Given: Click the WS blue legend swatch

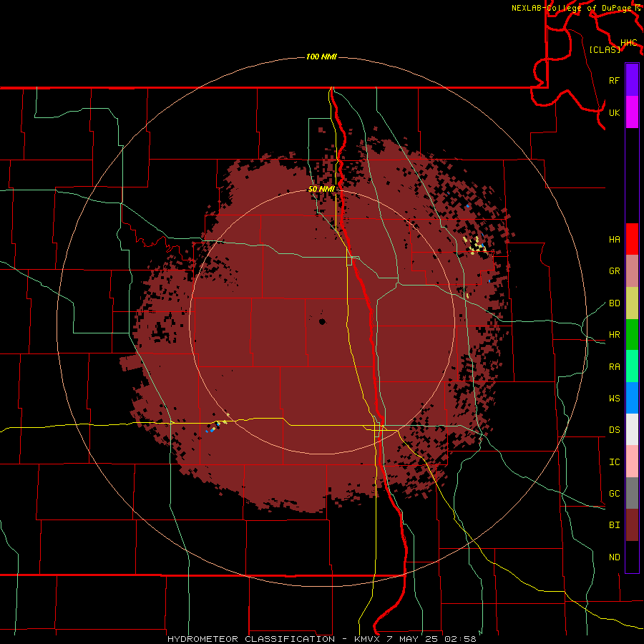Looking at the screenshot, I should (632, 398).
